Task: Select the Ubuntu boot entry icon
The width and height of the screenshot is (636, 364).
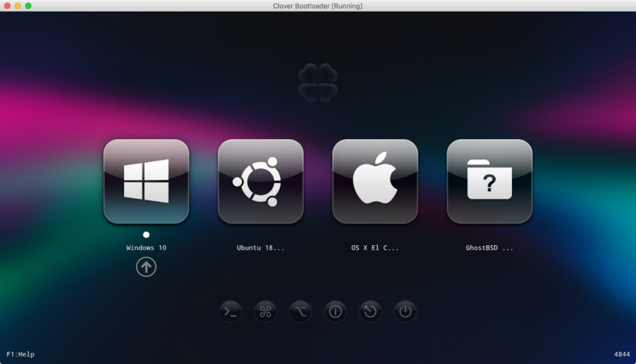Action: tap(260, 181)
